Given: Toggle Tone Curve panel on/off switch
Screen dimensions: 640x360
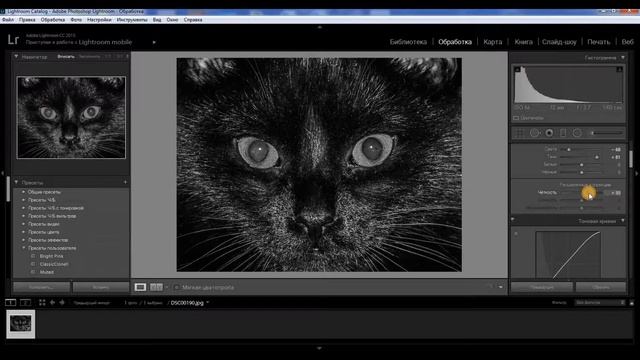Looking at the screenshot, I should 513,220.
